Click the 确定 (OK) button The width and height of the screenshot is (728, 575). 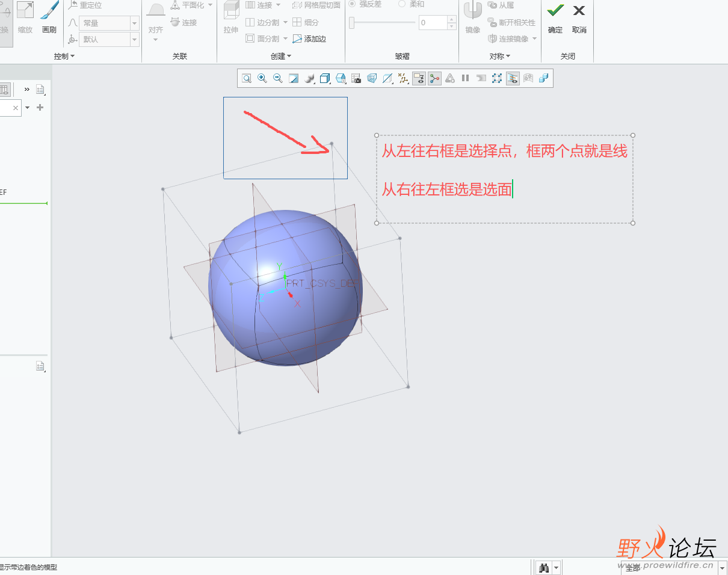click(555, 18)
